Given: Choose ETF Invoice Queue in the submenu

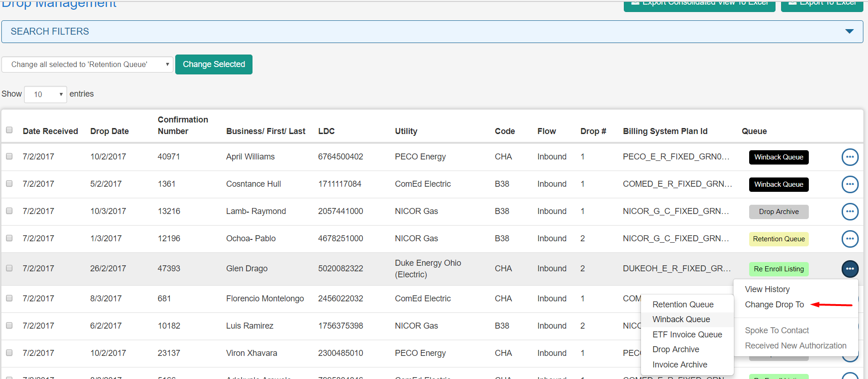Looking at the screenshot, I should (687, 335).
